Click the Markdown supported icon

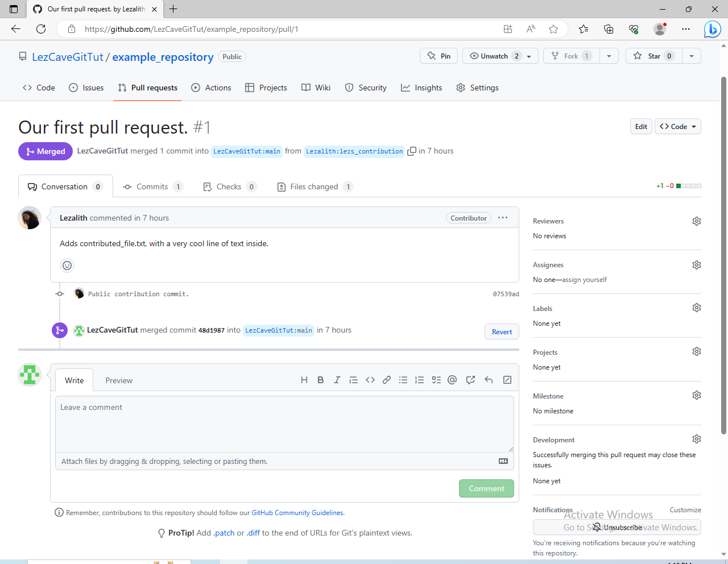[x=503, y=461]
